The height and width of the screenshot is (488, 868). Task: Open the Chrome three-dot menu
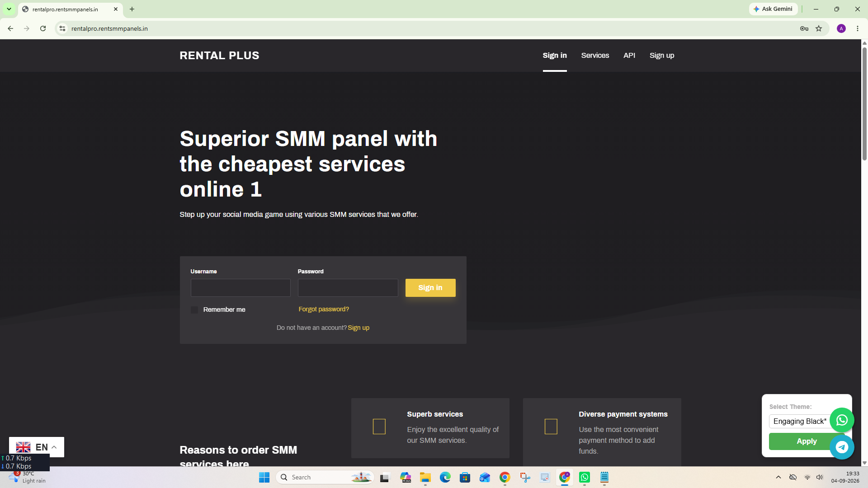coord(858,28)
